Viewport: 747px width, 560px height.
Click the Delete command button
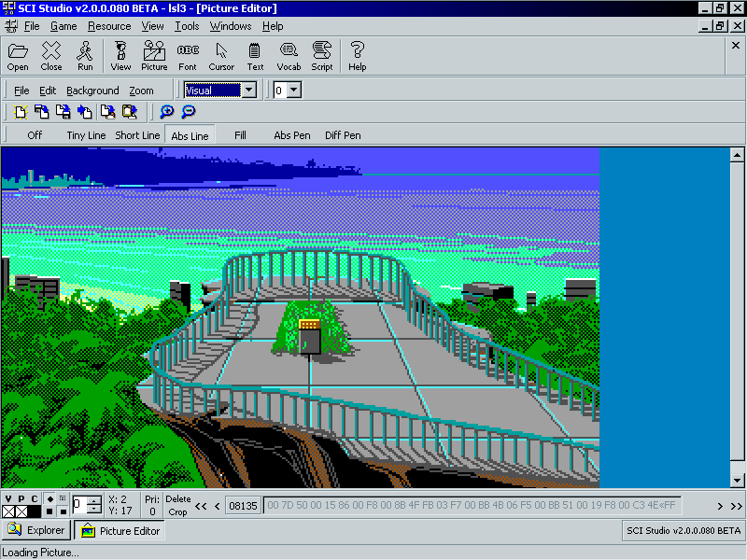point(177,499)
